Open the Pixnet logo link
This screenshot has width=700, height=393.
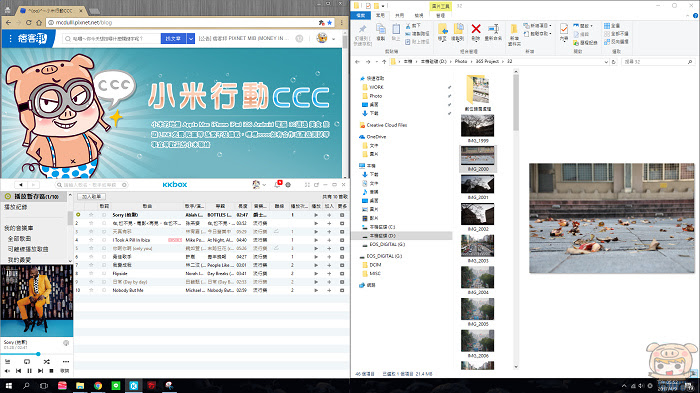(32, 38)
